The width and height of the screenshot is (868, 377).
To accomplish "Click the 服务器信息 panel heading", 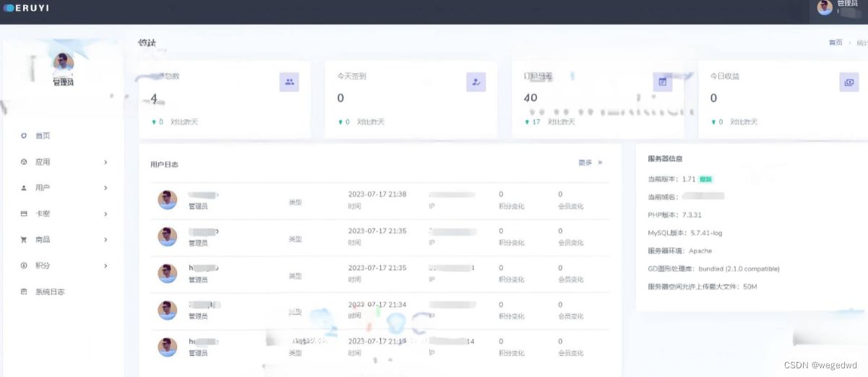I will point(665,158).
